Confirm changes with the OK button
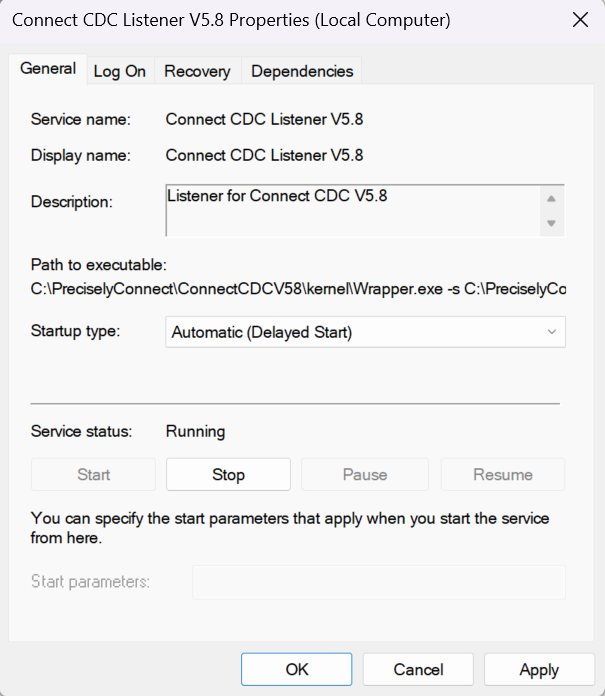Image resolution: width=605 pixels, height=696 pixels. point(297,669)
